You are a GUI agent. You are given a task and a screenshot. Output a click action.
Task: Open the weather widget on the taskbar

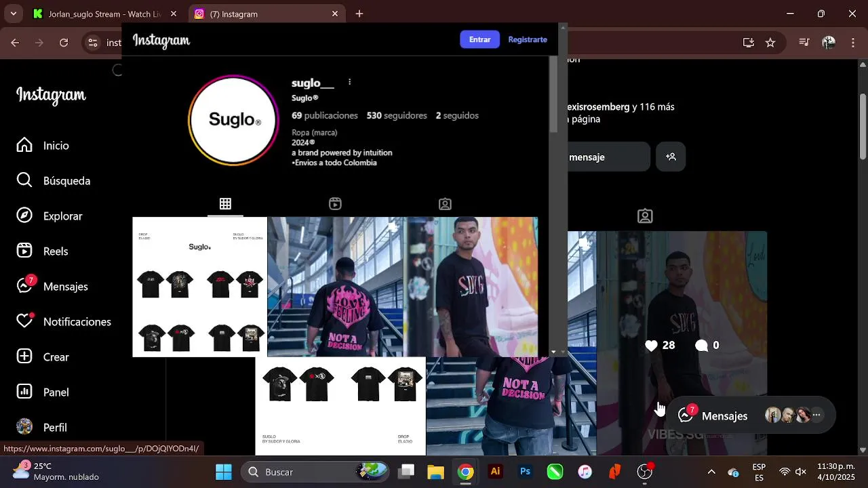click(x=57, y=472)
